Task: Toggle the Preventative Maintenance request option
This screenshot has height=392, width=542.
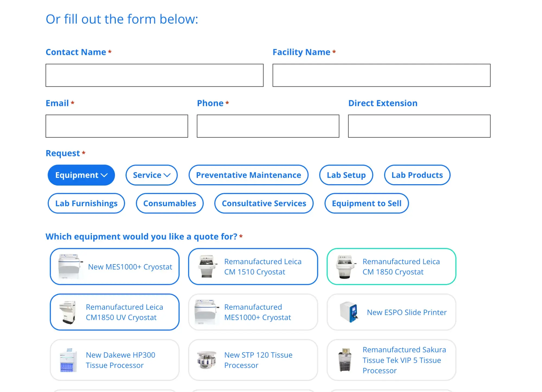Action: (248, 175)
